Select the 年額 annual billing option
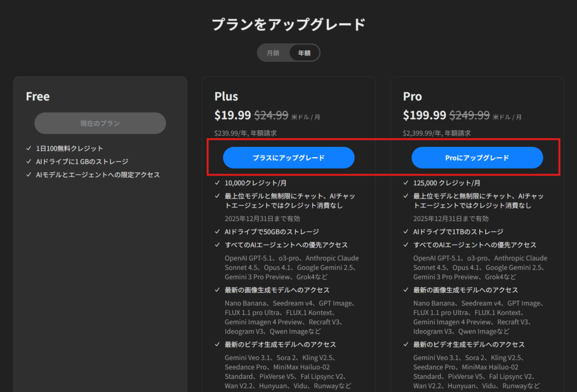The height and width of the screenshot is (392, 577). pos(304,53)
